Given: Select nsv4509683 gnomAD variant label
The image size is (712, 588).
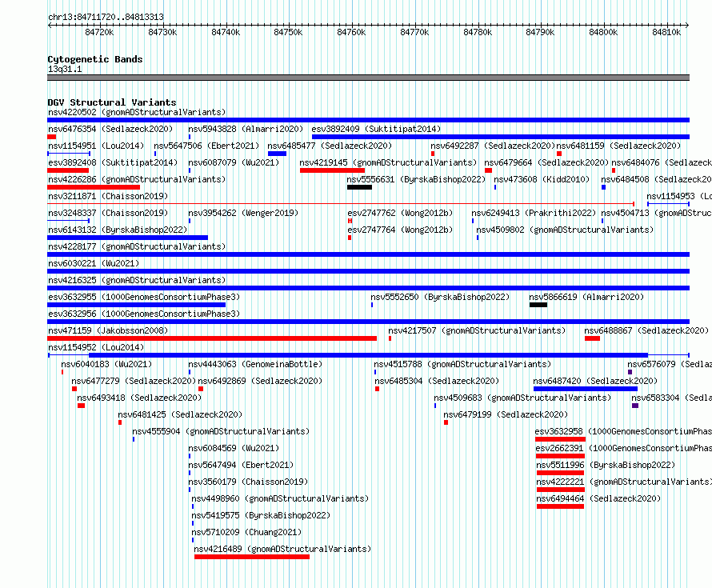Looking at the screenshot, I should (522, 398).
